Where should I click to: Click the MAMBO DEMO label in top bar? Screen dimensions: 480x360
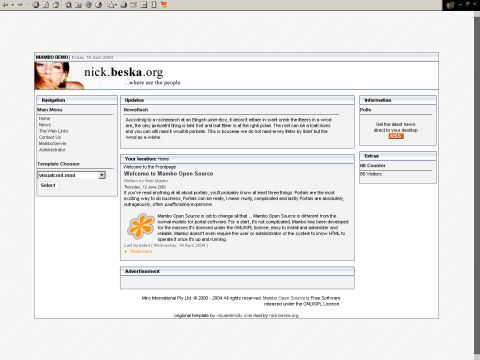52,57
